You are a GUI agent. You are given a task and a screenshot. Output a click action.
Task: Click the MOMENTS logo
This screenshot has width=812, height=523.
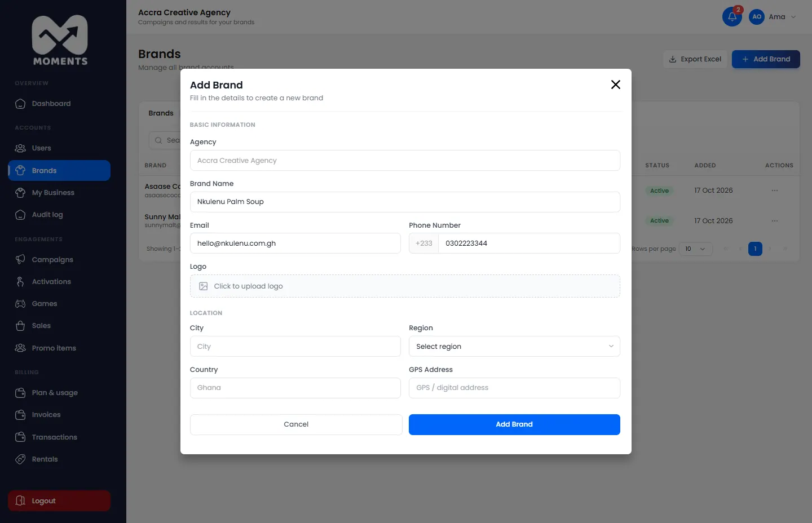pos(60,41)
